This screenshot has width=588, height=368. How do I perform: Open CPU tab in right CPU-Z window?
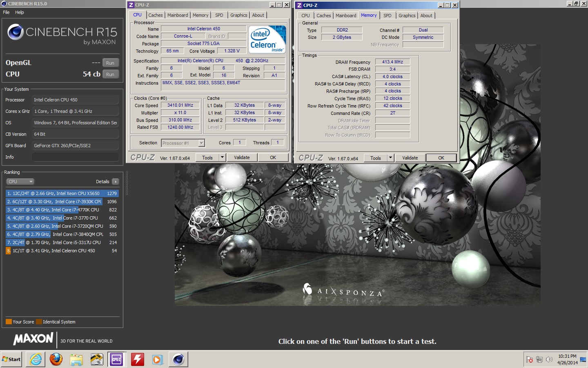click(305, 16)
